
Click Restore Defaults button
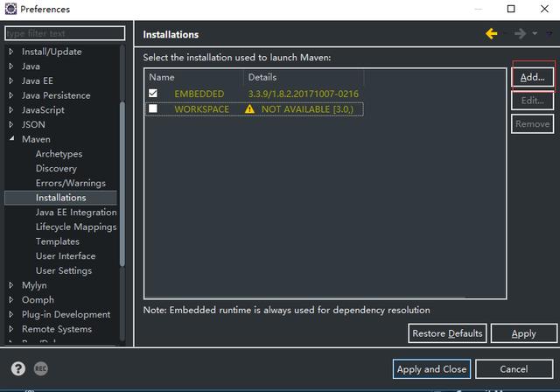coord(447,333)
